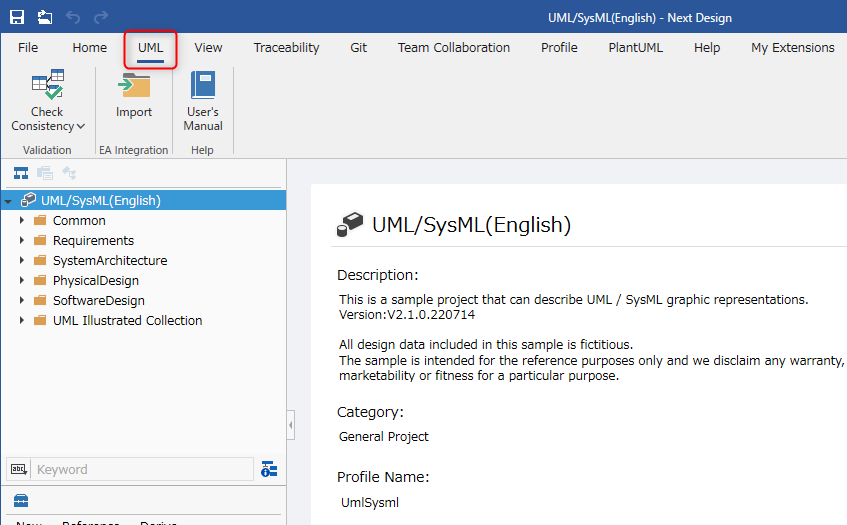Select the UML ribbon tab
Image resolution: width=847 pixels, height=525 pixels.
coord(150,48)
